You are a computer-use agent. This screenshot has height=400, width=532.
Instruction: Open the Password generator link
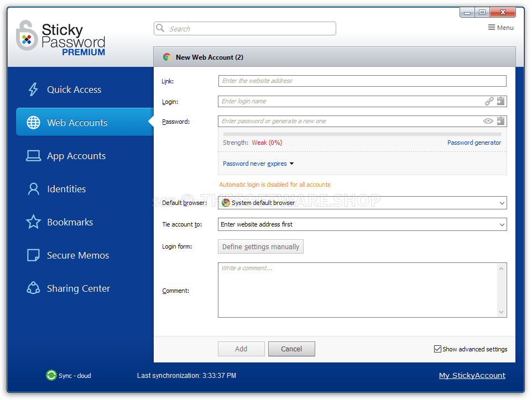point(474,143)
